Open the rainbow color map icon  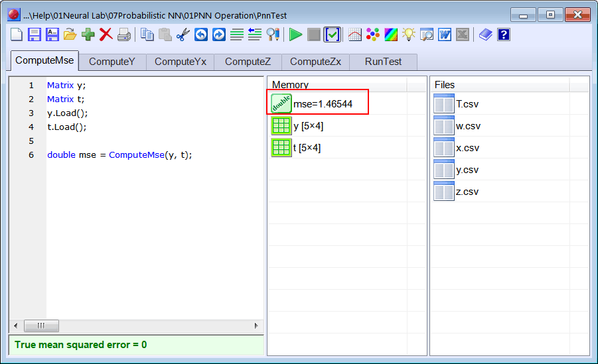pos(391,34)
